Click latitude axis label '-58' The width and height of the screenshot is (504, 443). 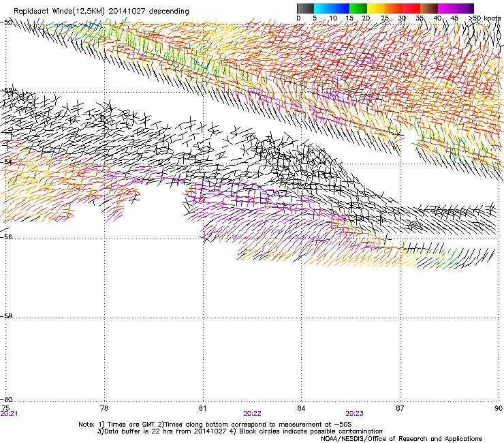[6, 316]
